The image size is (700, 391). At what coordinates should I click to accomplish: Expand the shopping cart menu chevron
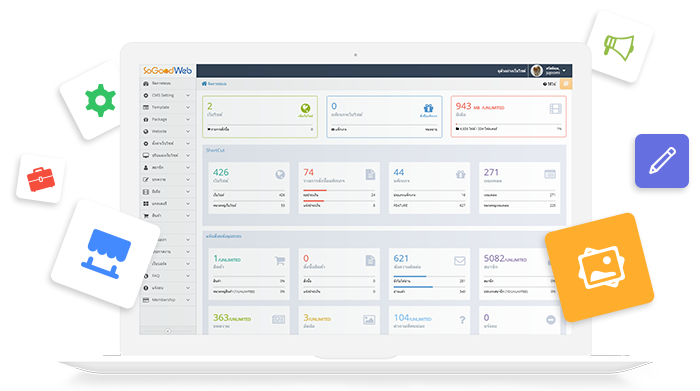click(188, 216)
